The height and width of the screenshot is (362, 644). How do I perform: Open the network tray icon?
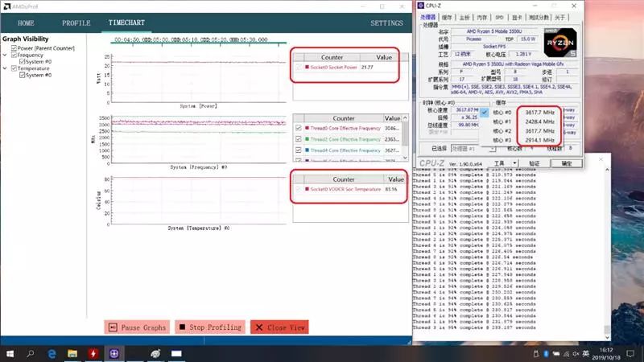567,354
